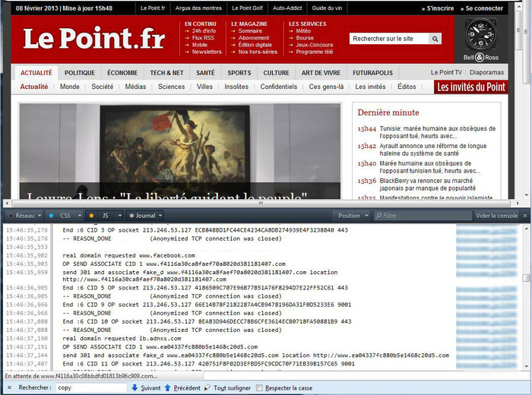Image resolution: width=532 pixels, height=395 pixels.
Task: Close the web console panel
Action: 525,216
